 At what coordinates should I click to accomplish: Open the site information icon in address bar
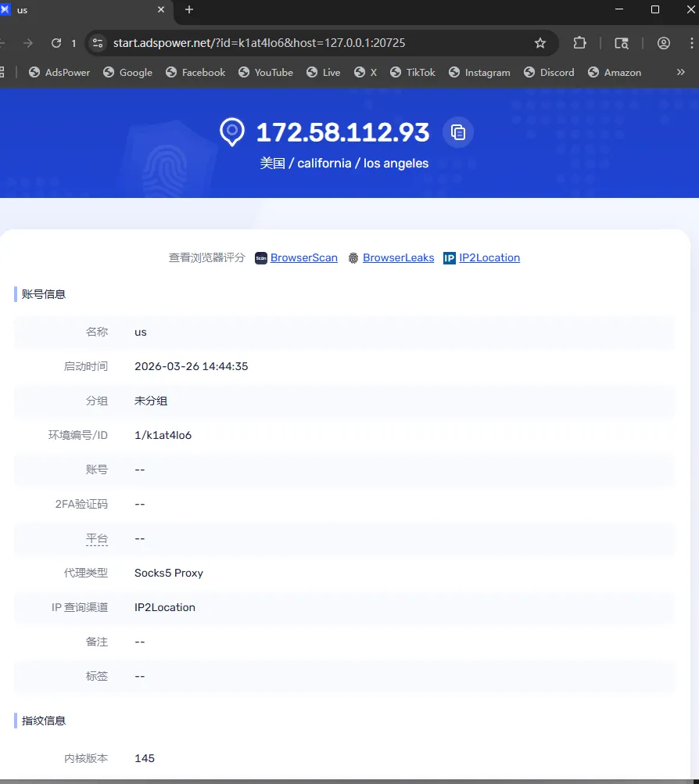98,43
